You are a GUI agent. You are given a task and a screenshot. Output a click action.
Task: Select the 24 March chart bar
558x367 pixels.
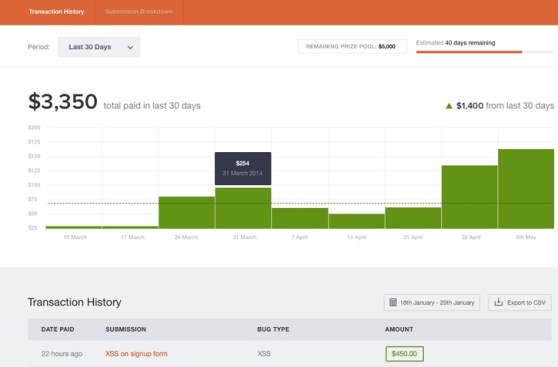click(x=186, y=213)
